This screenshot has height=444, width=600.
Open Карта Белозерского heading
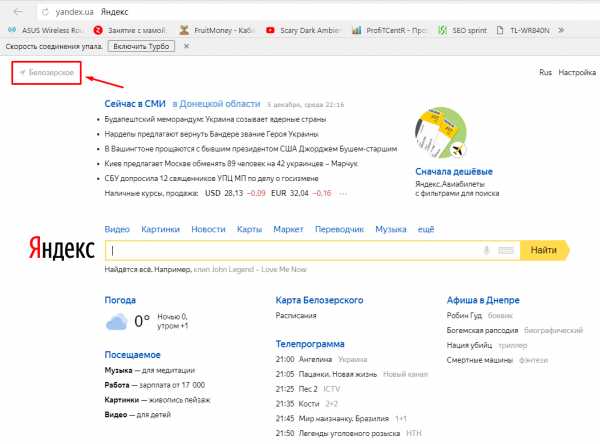[x=320, y=300]
